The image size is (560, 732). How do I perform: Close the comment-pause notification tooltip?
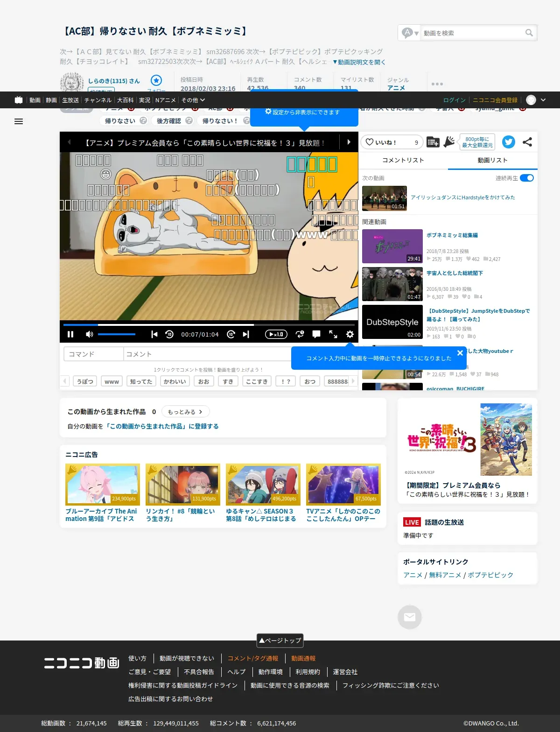[x=460, y=353]
